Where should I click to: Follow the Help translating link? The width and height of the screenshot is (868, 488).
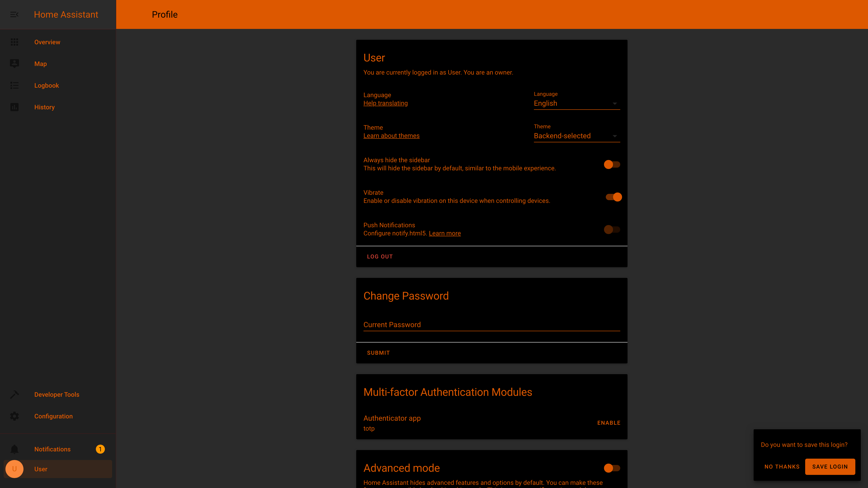point(385,103)
